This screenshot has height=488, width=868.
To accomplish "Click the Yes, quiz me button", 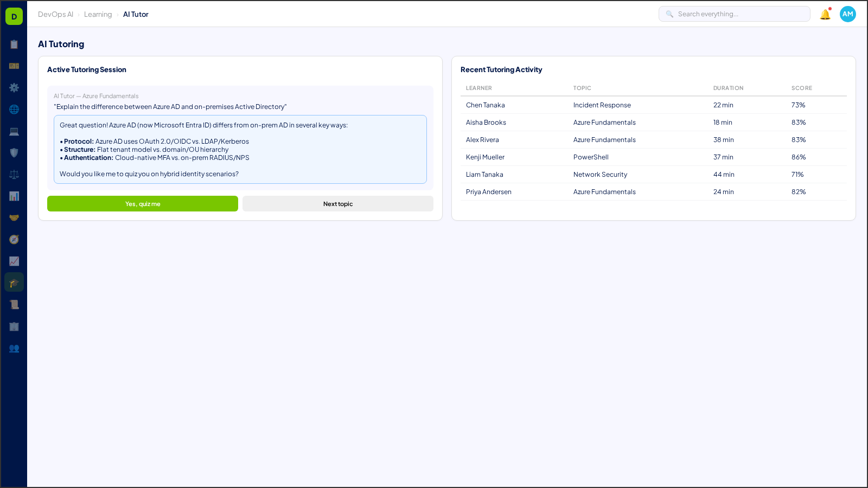I will 142,203.
